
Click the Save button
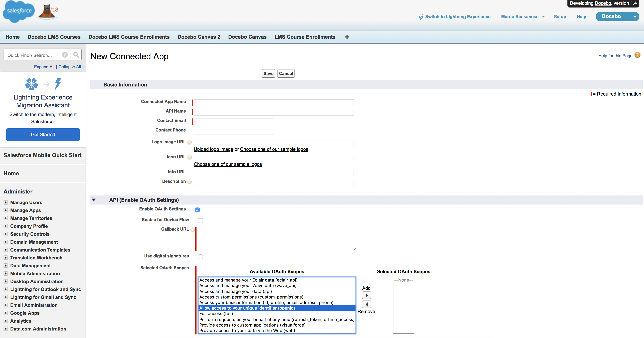(269, 74)
